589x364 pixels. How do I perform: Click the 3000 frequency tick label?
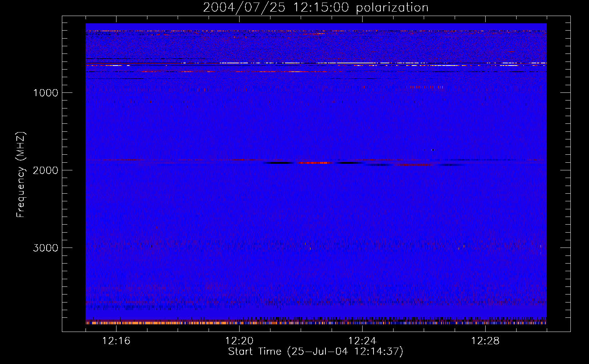pos(46,248)
